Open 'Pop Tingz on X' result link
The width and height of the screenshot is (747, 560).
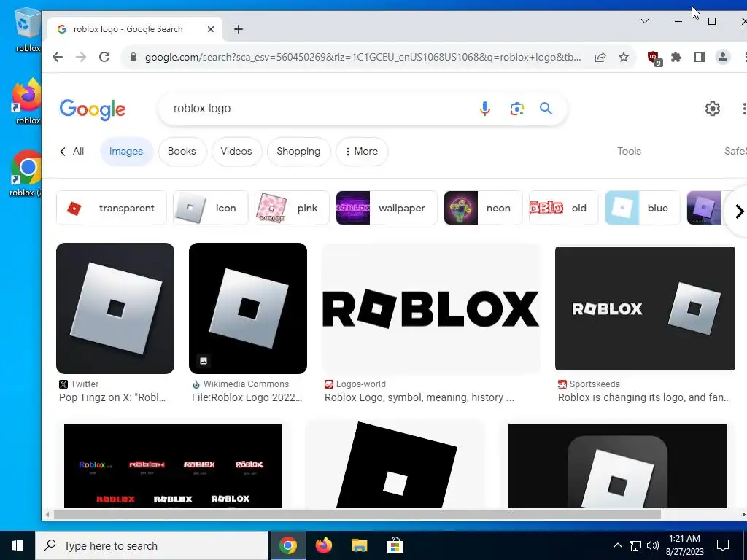tap(112, 397)
